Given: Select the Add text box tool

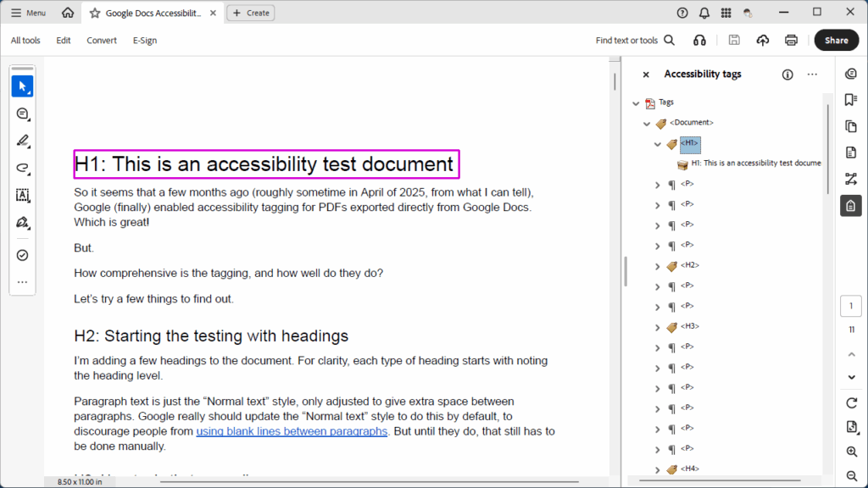Looking at the screenshot, I should (x=23, y=196).
